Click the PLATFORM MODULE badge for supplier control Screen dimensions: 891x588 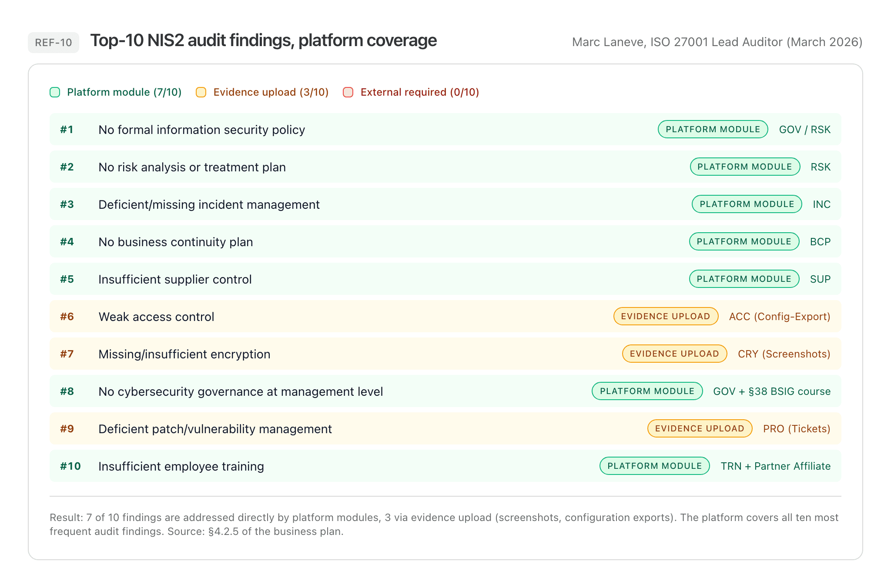(744, 279)
